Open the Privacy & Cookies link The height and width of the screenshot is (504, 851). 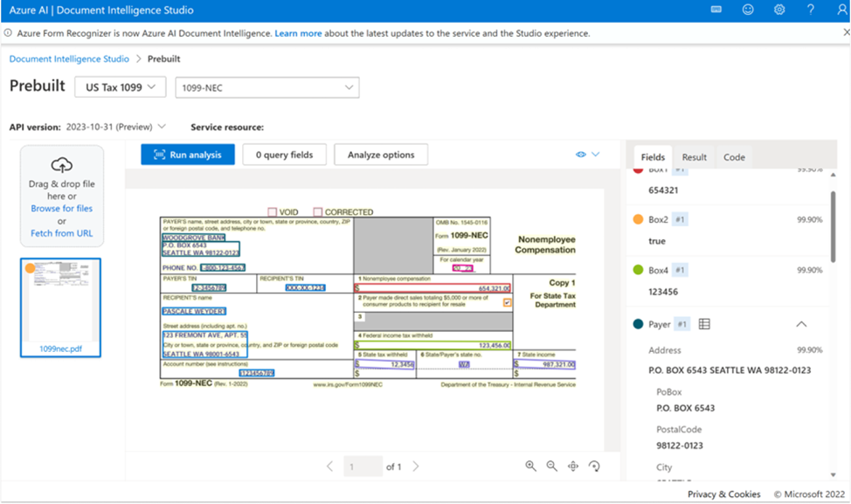724,494
